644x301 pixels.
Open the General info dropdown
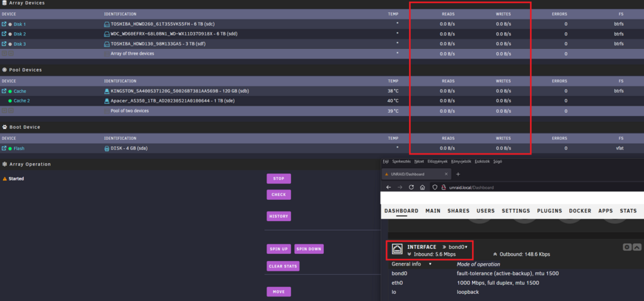pyautogui.click(x=412, y=264)
